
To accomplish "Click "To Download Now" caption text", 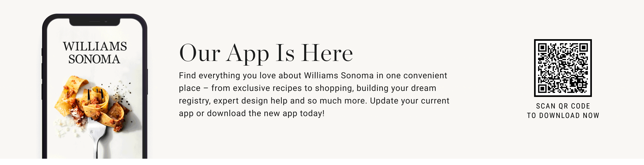I will (563, 115).
